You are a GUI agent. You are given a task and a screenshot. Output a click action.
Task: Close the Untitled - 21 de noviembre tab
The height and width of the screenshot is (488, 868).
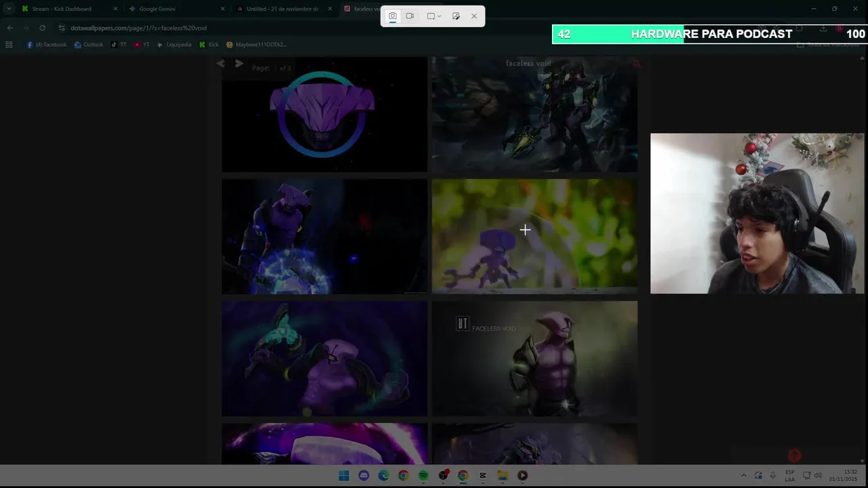[330, 9]
